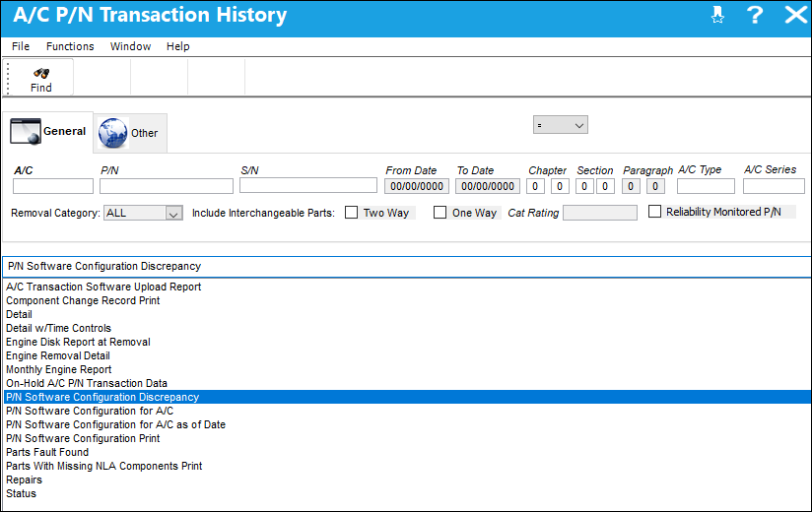Select Engine Removal Detail report
Image resolution: width=812 pixels, height=512 pixels.
58,355
